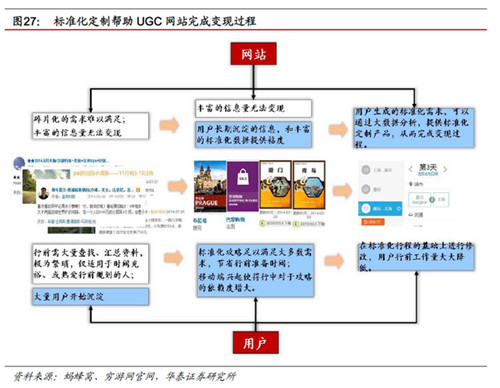Click the right chevron beside 第3天
500x388 pixels.
click(445, 169)
